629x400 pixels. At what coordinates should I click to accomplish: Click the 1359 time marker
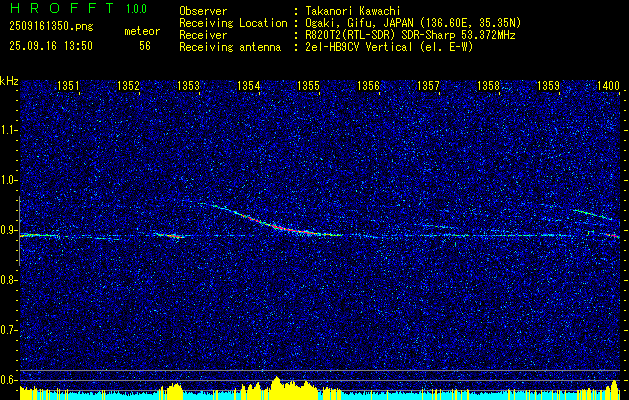549,85
